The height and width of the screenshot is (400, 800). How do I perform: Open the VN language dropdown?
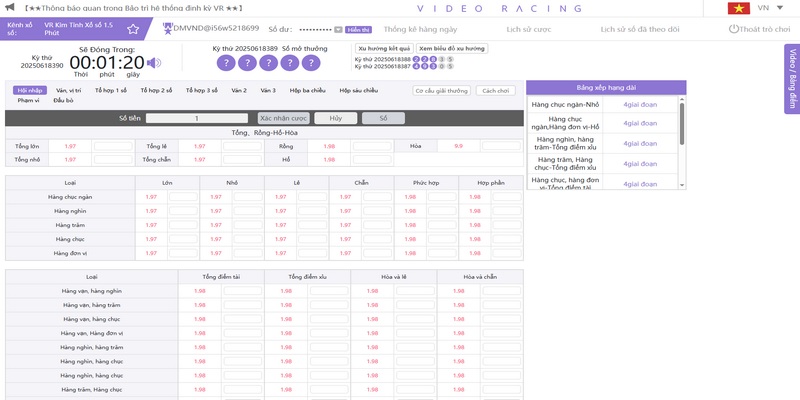(x=770, y=8)
